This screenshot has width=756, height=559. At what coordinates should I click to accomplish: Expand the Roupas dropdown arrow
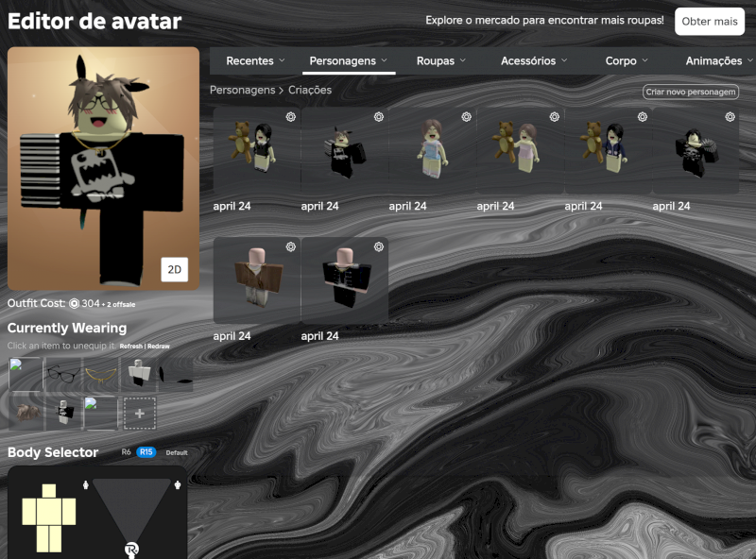pyautogui.click(x=463, y=60)
